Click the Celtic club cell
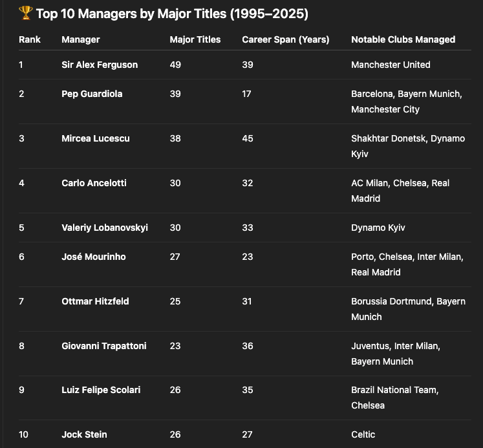 click(x=363, y=434)
